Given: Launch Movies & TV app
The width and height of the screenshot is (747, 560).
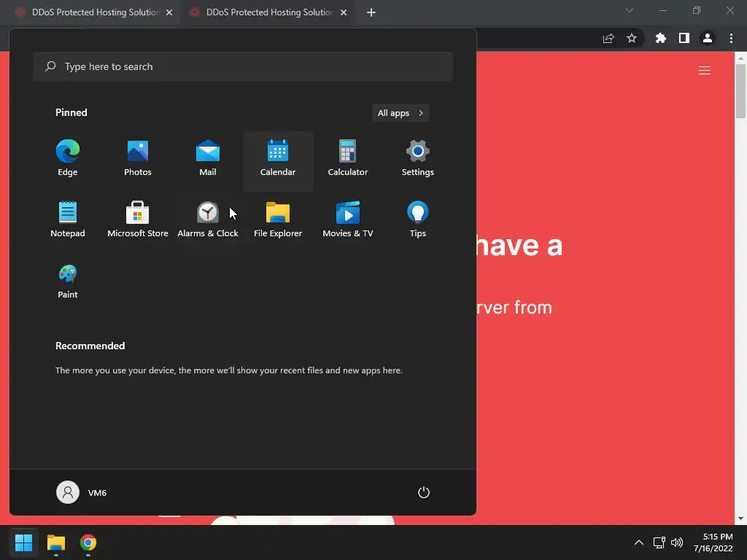Looking at the screenshot, I should click(348, 219).
